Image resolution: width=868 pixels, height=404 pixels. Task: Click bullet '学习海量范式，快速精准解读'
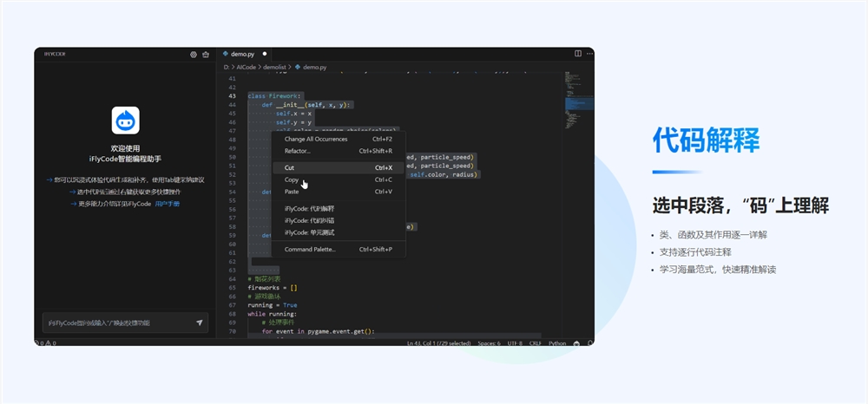point(718,270)
